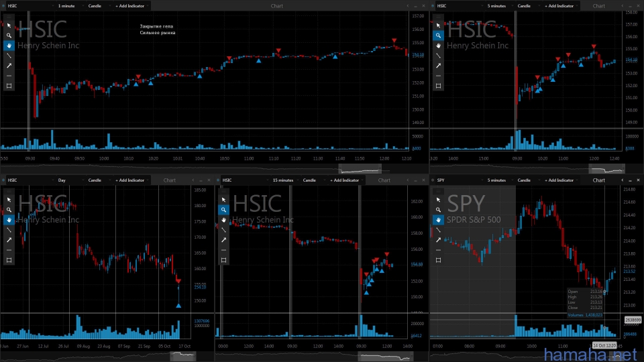Screen dimensions: 644x362
Task: Click the zoom tool in HSIC 15 minutes chart
Action: [x=223, y=210]
